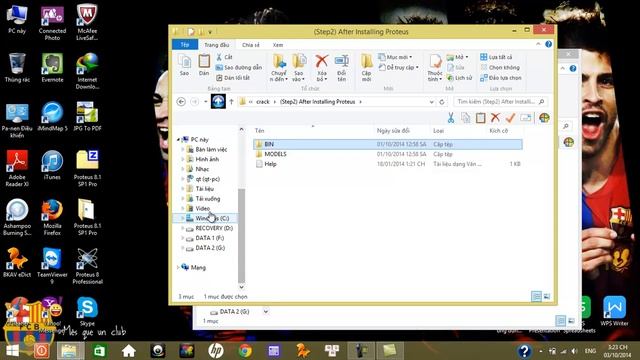Click the address bar refresh button
Image resolution: width=640 pixels, height=360 pixels.
pos(442,102)
